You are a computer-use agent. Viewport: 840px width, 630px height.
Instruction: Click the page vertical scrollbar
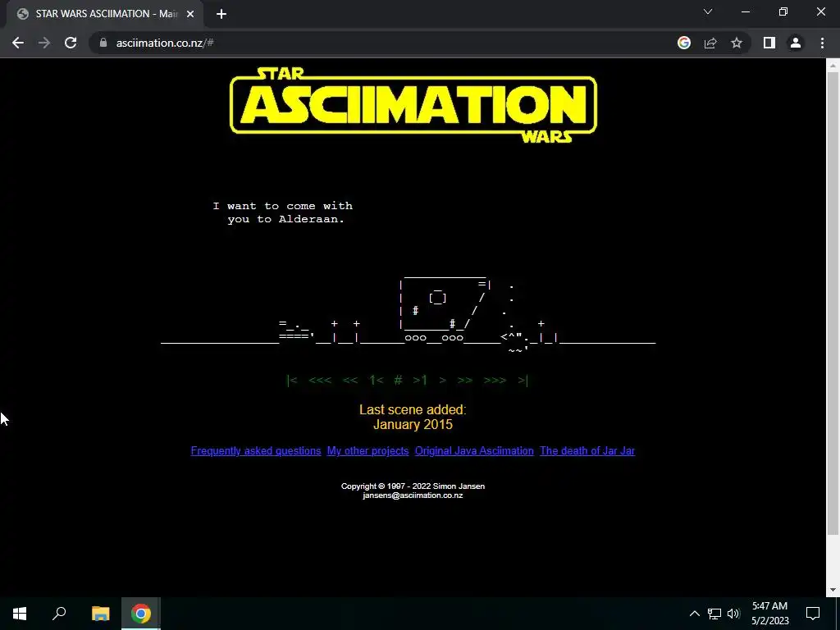[833, 304]
